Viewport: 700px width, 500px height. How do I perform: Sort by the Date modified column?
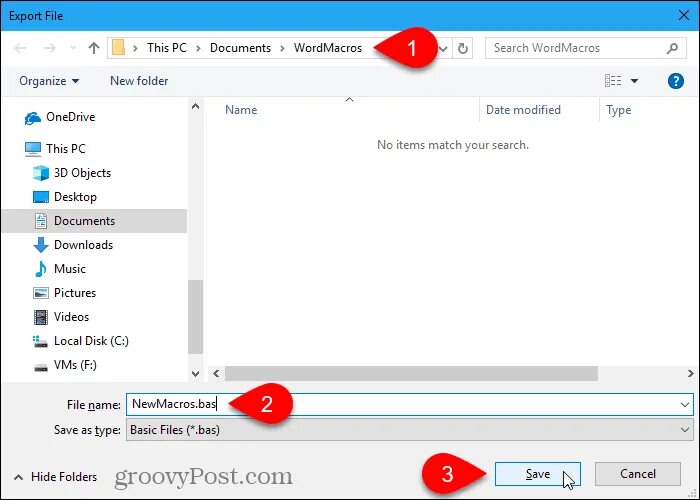pos(523,110)
